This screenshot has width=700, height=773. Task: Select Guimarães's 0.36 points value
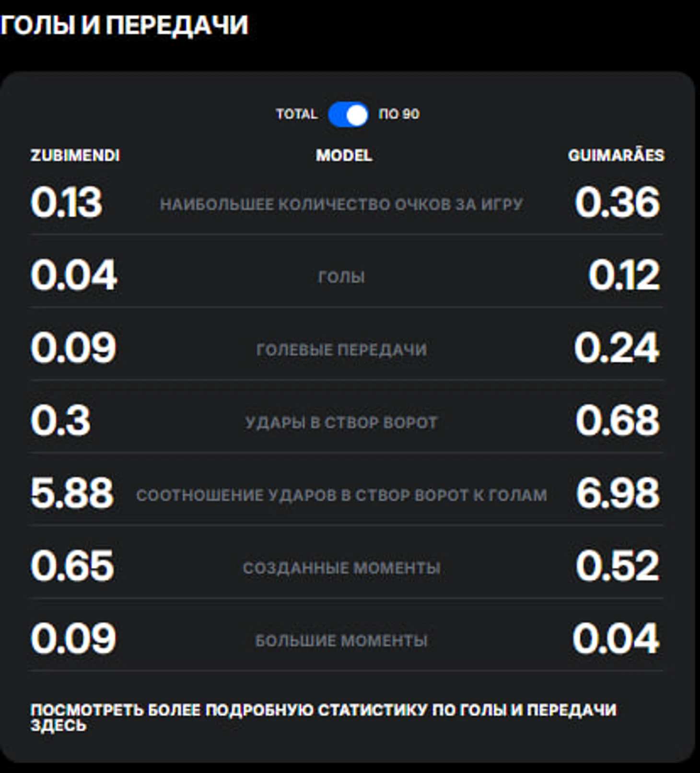coord(618,202)
